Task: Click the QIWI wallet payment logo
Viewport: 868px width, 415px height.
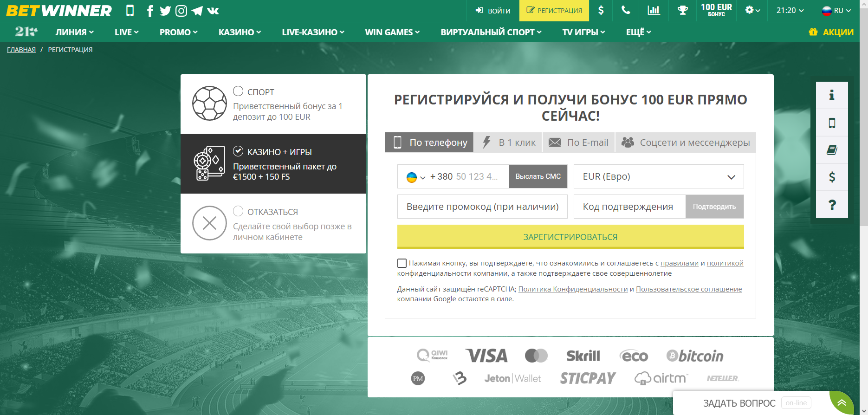Action: point(432,355)
